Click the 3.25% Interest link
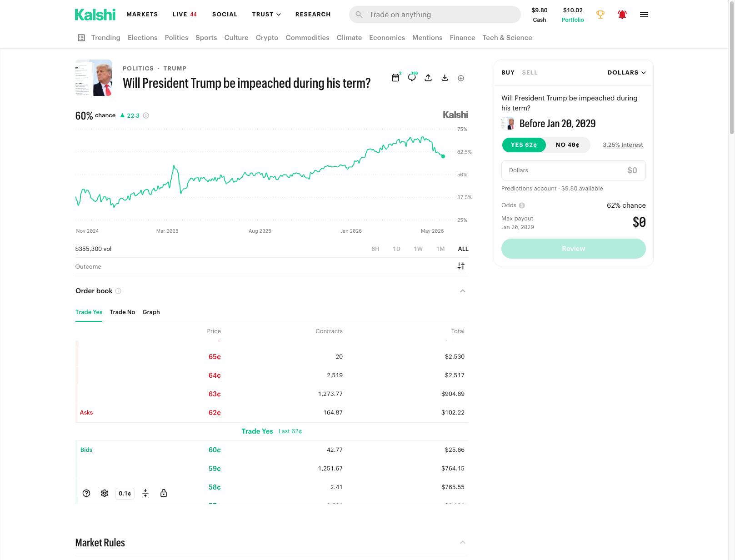The image size is (735, 560). 623,145
